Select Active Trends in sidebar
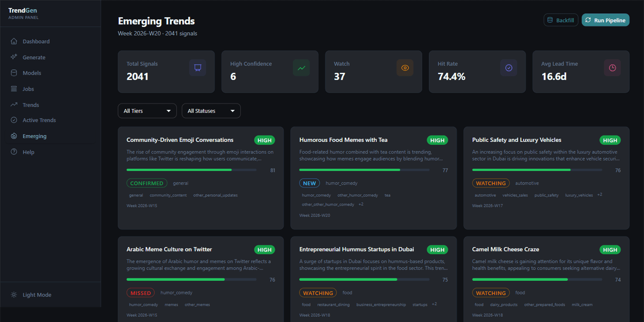644x322 pixels. coord(50,120)
